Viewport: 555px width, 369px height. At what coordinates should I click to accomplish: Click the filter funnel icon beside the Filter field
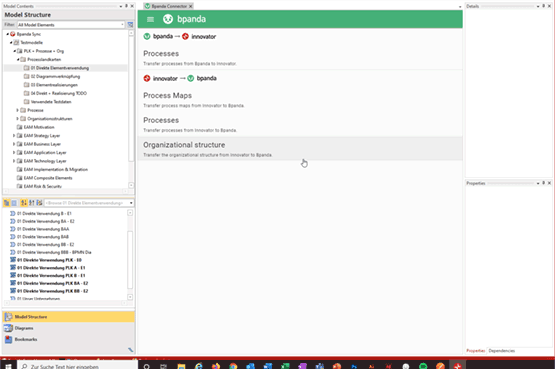130,24
